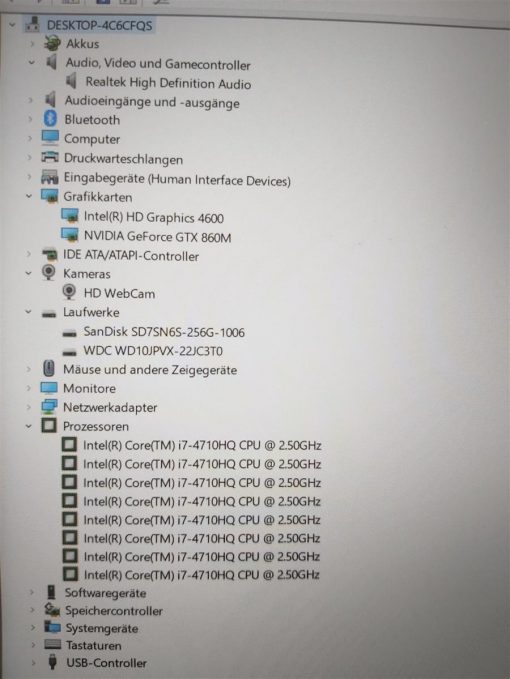Image resolution: width=510 pixels, height=679 pixels.
Task: Click the Mäuse und andere Zeigegeräte icon
Action: (x=49, y=369)
